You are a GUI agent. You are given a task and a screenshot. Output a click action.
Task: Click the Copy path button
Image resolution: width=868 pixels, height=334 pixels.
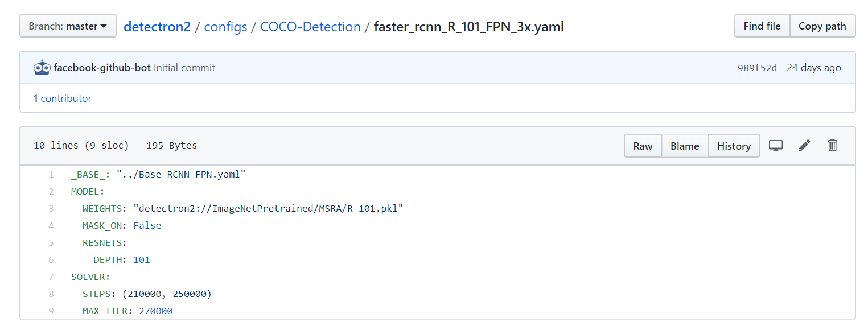(x=822, y=26)
